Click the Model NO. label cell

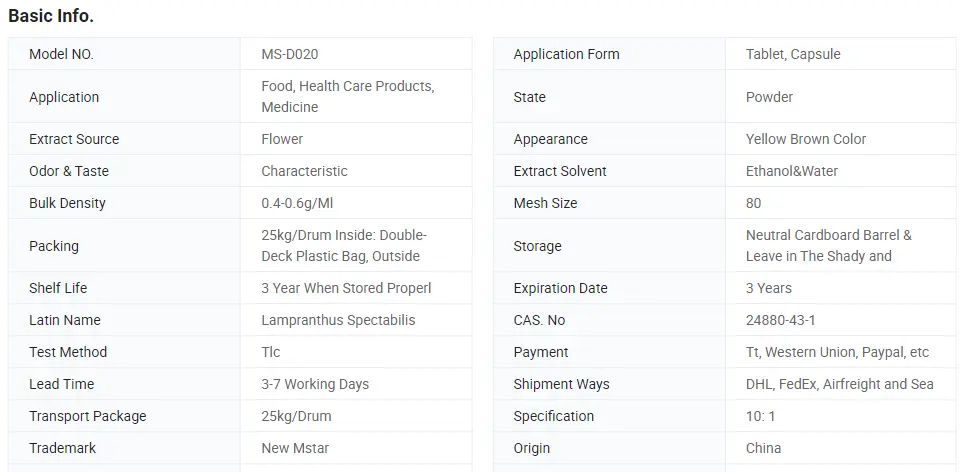[x=61, y=54]
